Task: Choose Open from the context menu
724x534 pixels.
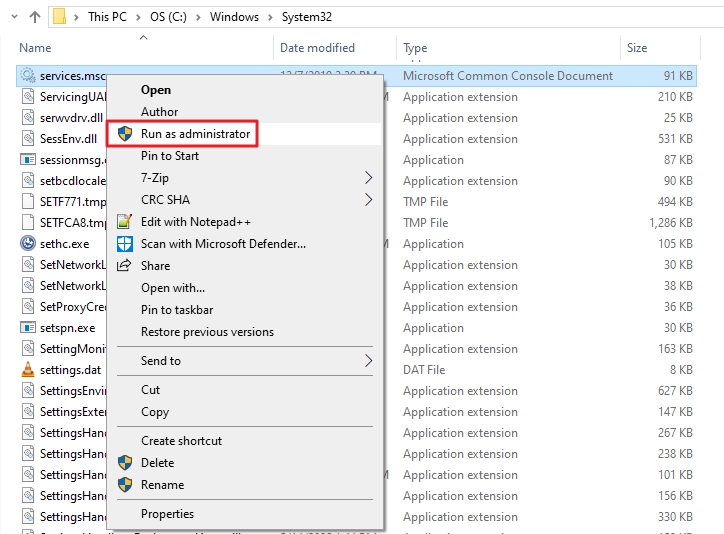Action: (x=156, y=90)
